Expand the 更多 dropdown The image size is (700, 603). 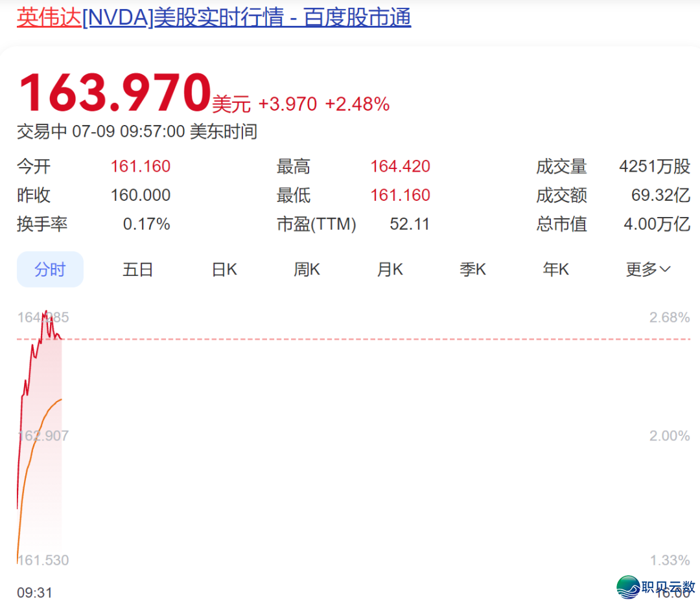point(648,269)
